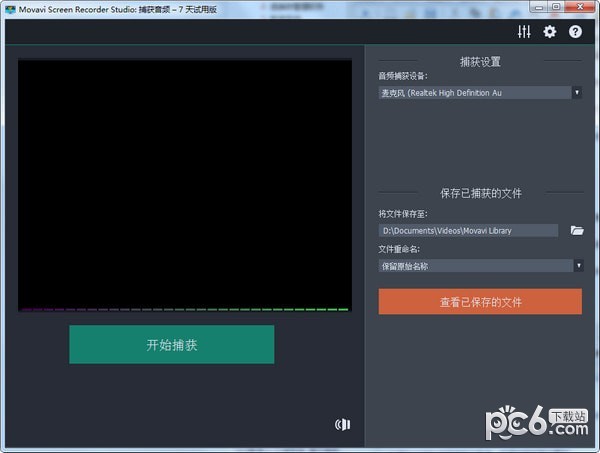
Task: Click the help question mark icon
Action: (x=575, y=32)
